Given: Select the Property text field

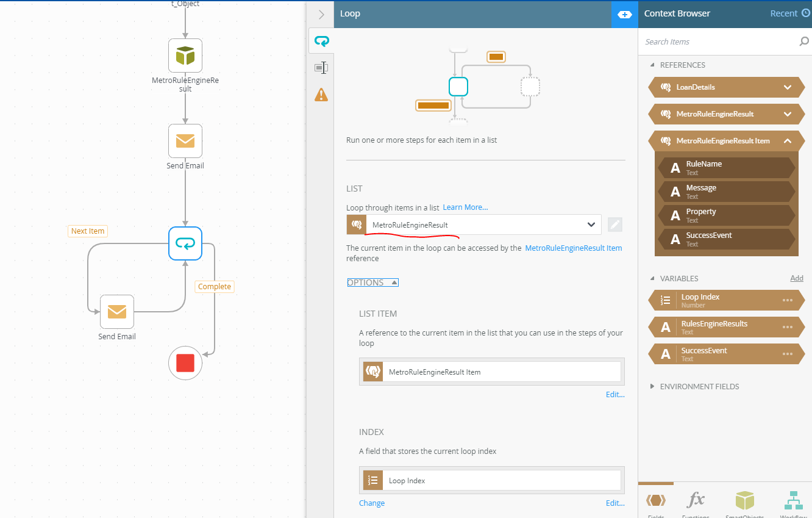Looking at the screenshot, I should click(727, 215).
